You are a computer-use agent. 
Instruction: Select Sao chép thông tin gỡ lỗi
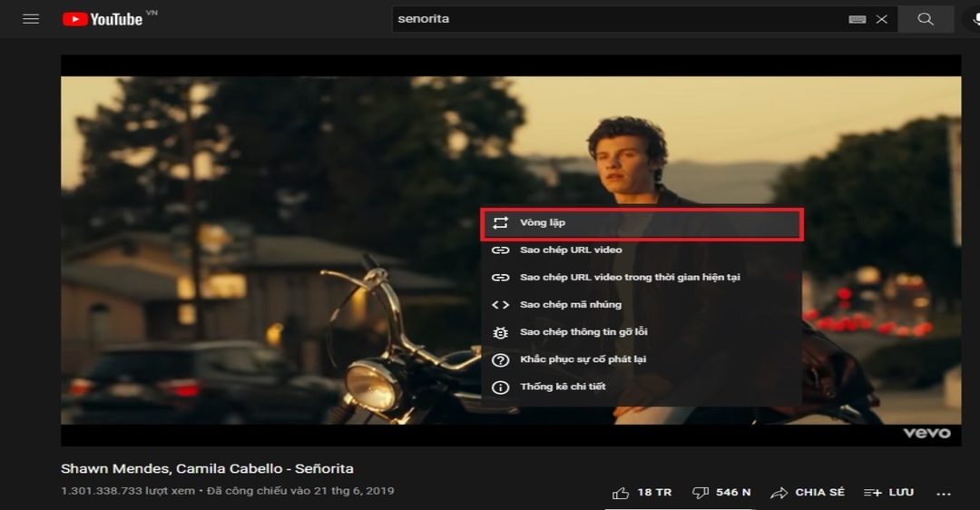click(x=642, y=332)
